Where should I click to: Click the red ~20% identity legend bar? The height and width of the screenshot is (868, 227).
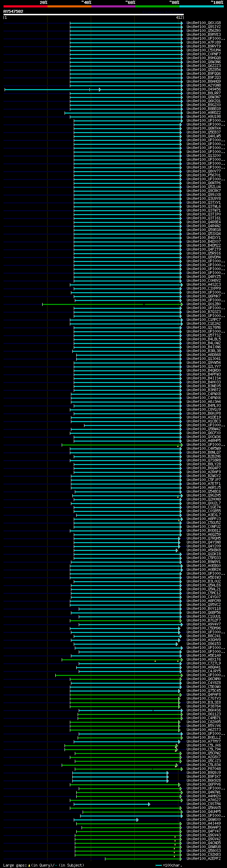click(26, 6)
